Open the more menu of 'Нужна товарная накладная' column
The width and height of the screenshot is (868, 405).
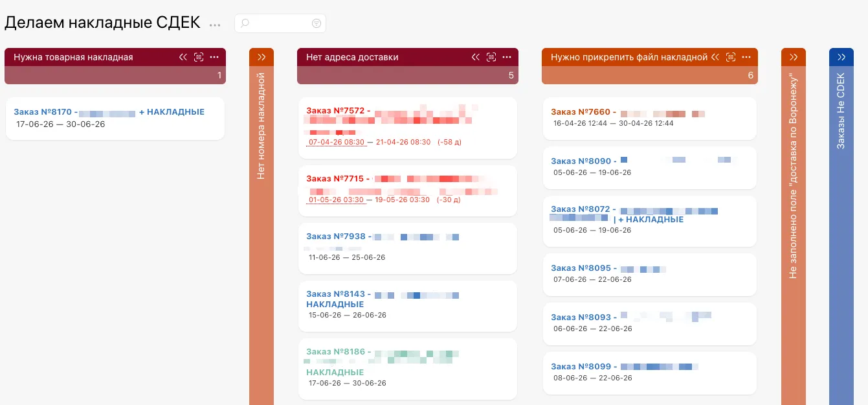(215, 57)
